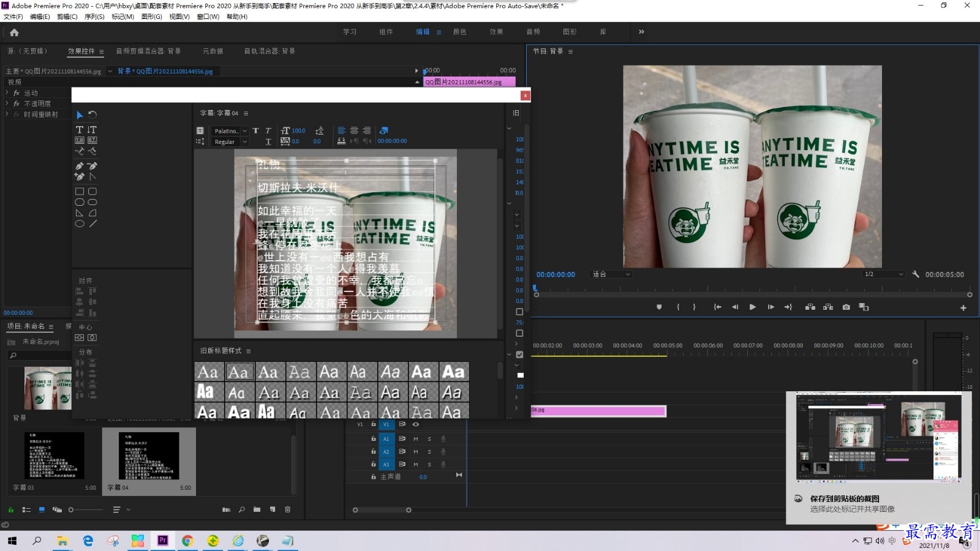The height and width of the screenshot is (551, 980).
Task: Select the Ellipse shape tool
Action: 80,224
